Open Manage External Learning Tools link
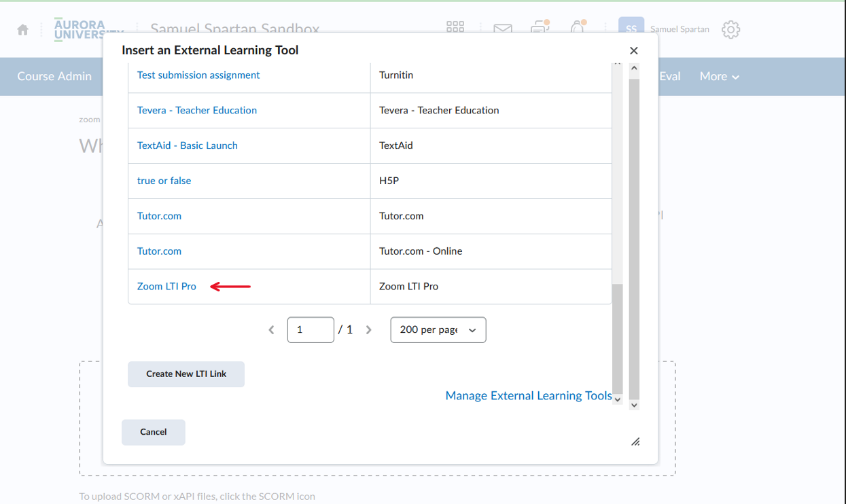The image size is (846, 504). click(529, 395)
